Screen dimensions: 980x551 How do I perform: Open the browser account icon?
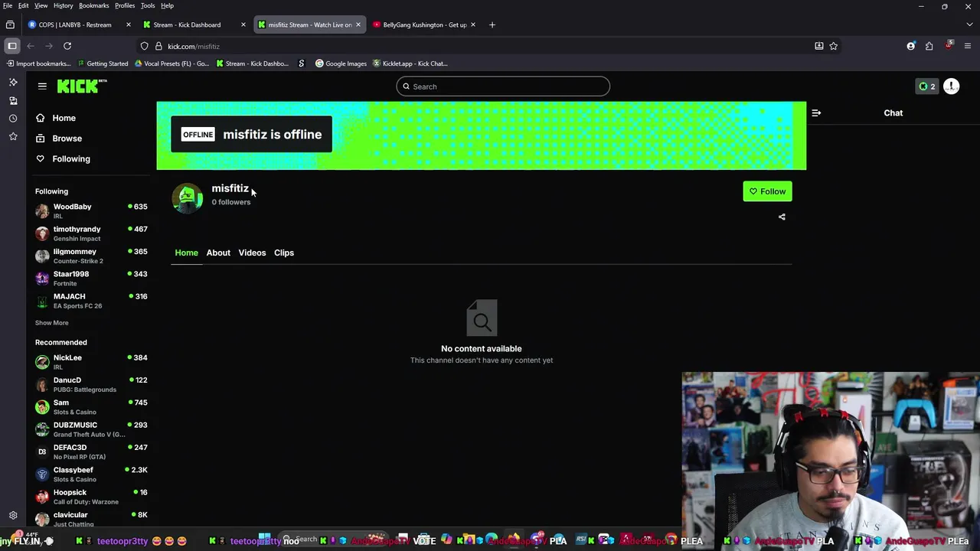911,46
